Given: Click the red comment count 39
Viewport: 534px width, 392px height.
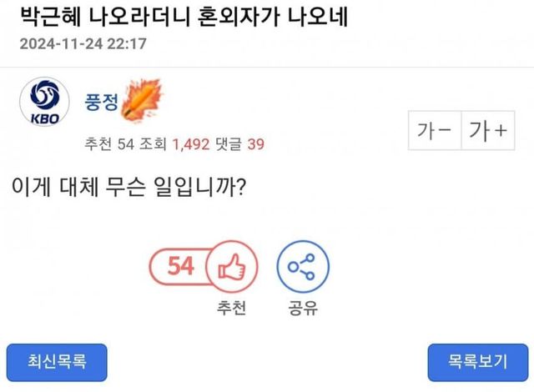Looking at the screenshot, I should point(255,144).
